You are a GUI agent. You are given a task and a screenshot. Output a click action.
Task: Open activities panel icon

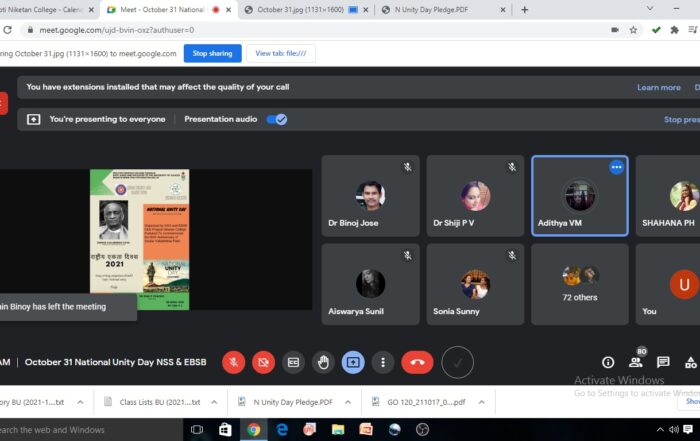[691, 362]
